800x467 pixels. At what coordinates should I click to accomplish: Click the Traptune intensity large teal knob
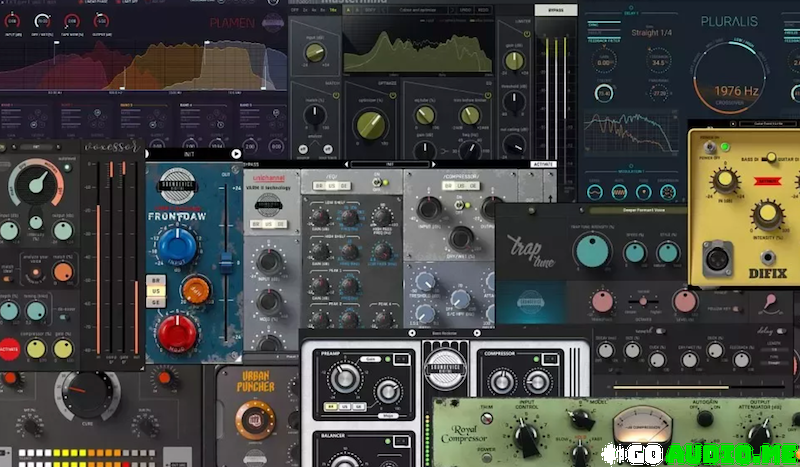tap(592, 251)
